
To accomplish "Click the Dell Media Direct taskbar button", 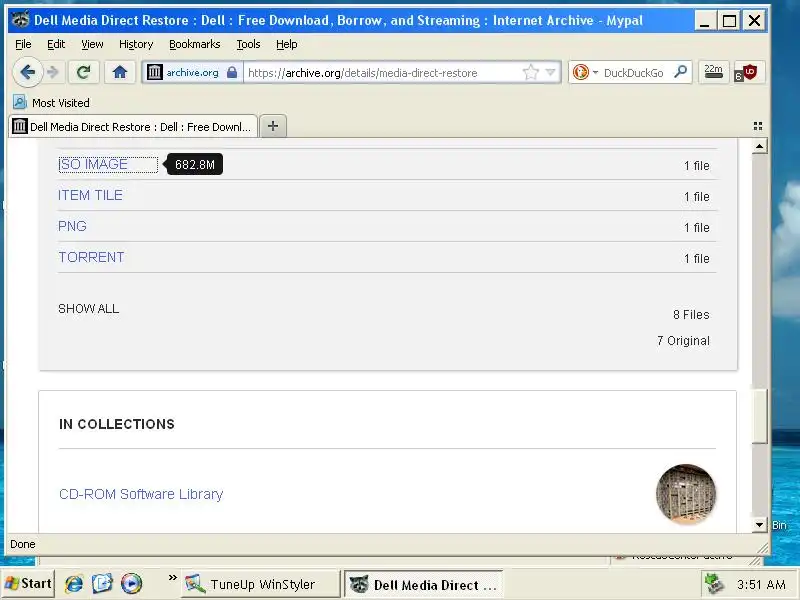I will (423, 584).
